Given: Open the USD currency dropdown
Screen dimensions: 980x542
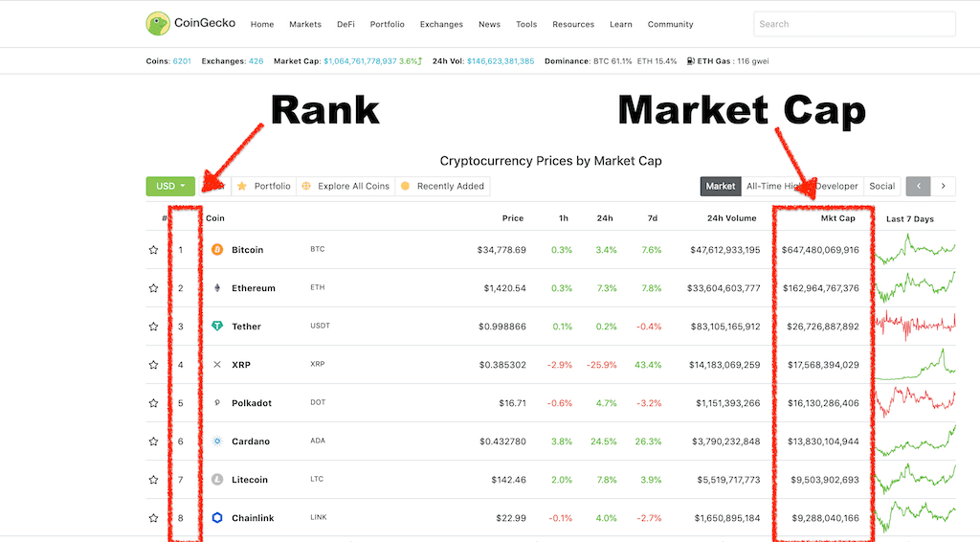Looking at the screenshot, I should [170, 186].
